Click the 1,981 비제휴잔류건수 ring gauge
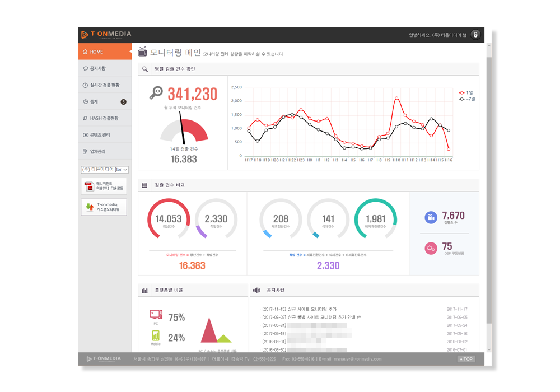 click(x=376, y=219)
